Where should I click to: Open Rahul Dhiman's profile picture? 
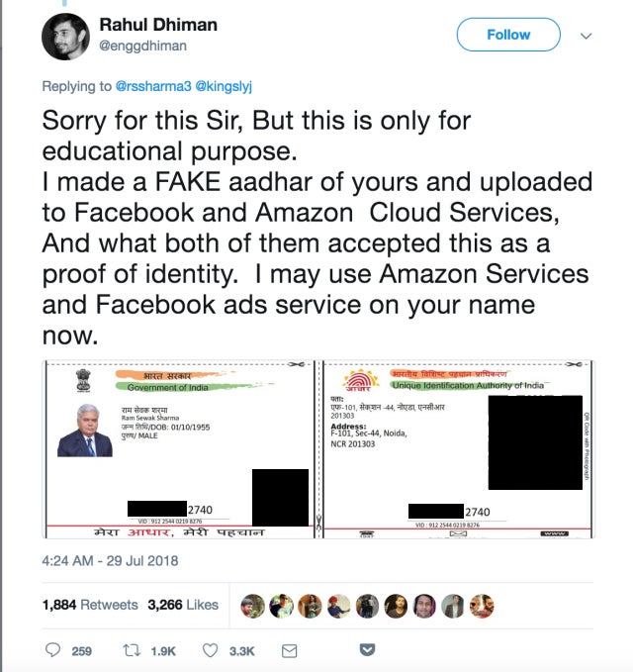pyautogui.click(x=65, y=37)
